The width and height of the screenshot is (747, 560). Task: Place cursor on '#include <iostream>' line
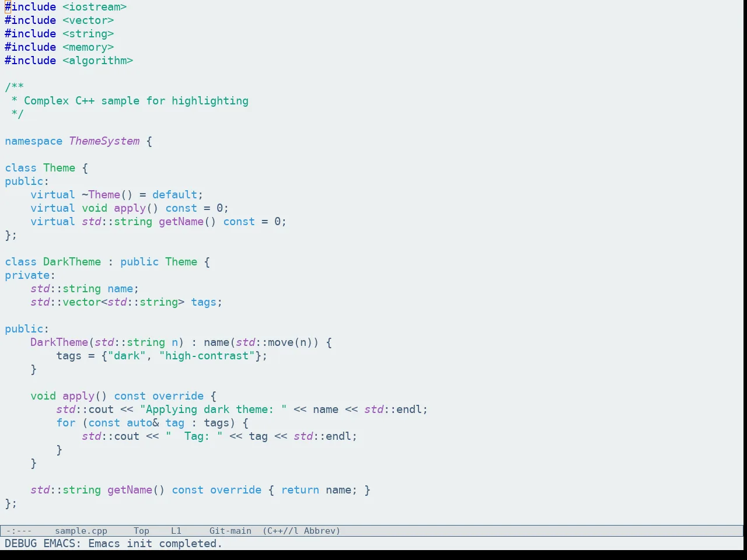(66, 7)
